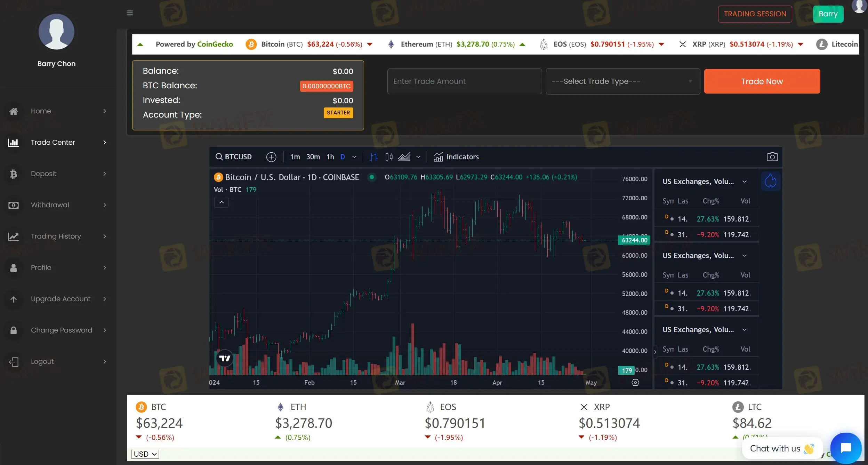Image resolution: width=868 pixels, height=465 pixels.
Task: Open the Select Trade Type dropdown
Action: 622,81
